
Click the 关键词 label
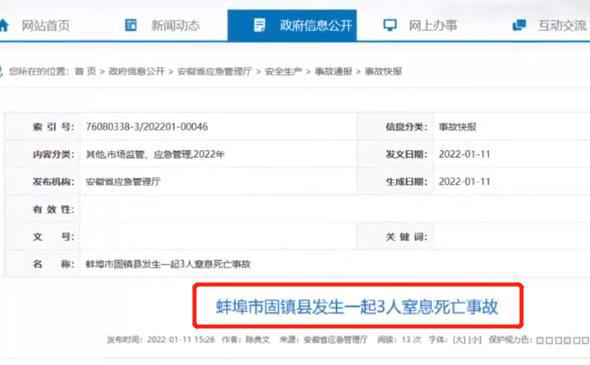click(x=406, y=237)
